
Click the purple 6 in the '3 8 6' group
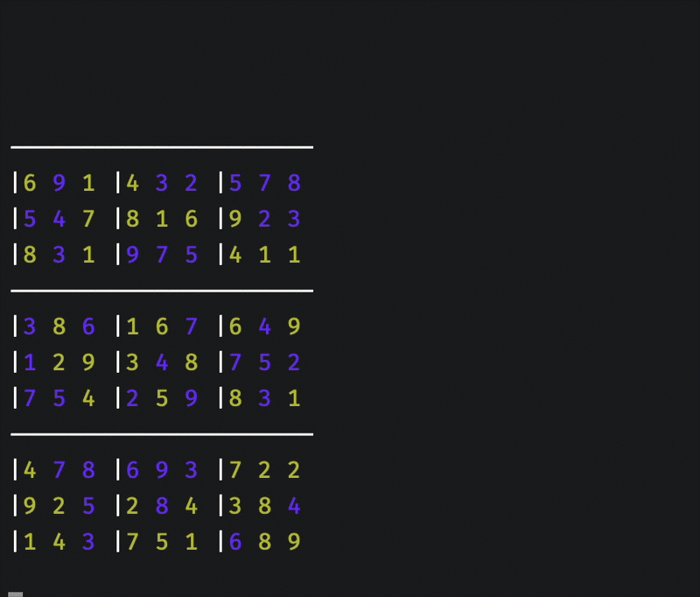pos(88,327)
